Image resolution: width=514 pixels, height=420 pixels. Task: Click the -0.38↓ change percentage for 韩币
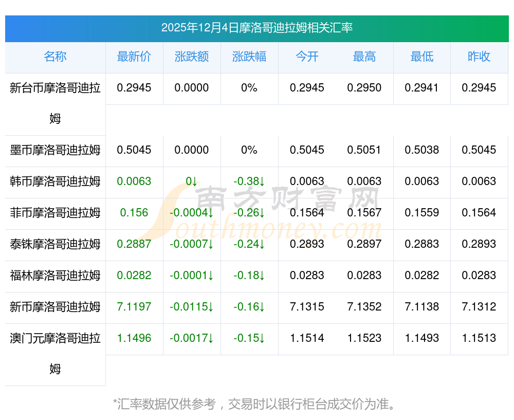pyautogui.click(x=249, y=181)
